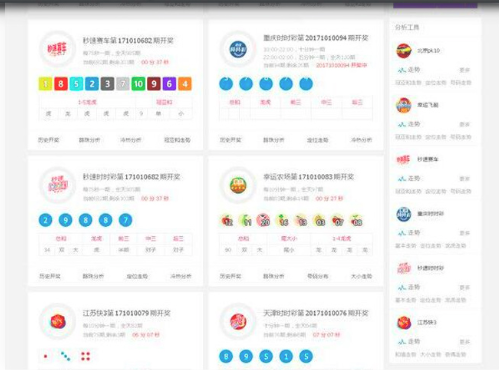The image size is (499, 370).
Task: Click the blue number 1 ball in 天津时时彩
Action: (286, 356)
